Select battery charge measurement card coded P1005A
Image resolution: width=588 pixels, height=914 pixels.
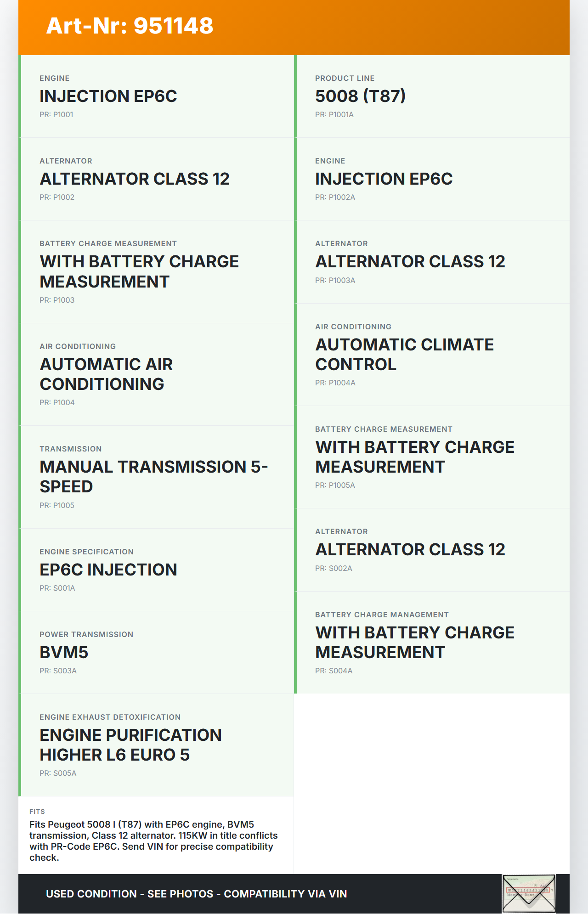[432, 457]
